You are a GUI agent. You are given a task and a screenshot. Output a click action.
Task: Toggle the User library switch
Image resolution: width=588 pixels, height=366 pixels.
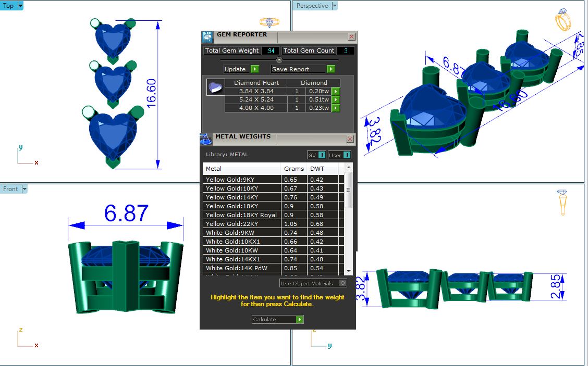click(x=339, y=155)
